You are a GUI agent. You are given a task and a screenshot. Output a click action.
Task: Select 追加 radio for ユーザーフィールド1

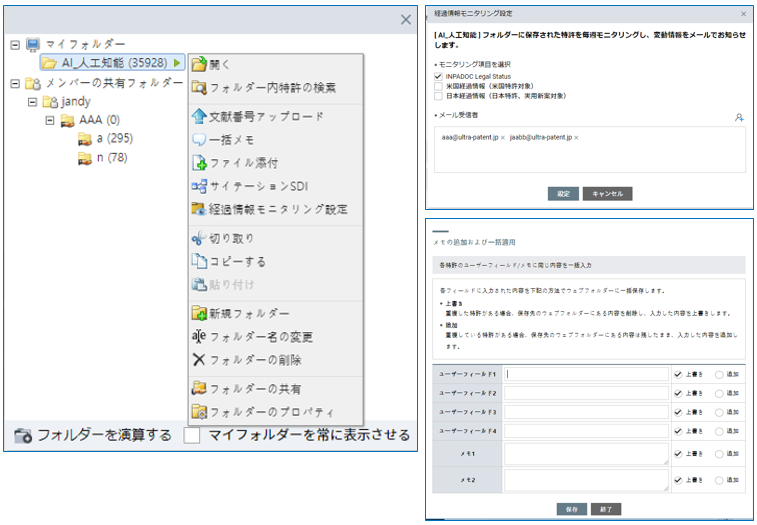pos(719,374)
